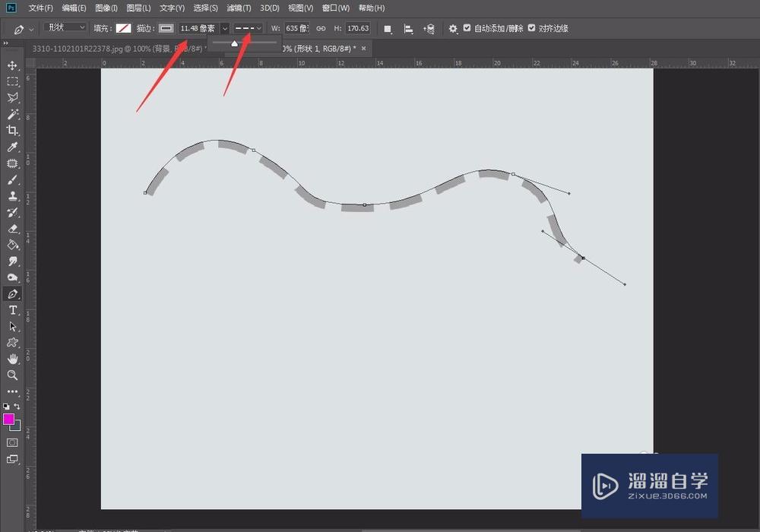Open the 滤镜(T) menu
This screenshot has height=532, width=760.
[x=239, y=8]
